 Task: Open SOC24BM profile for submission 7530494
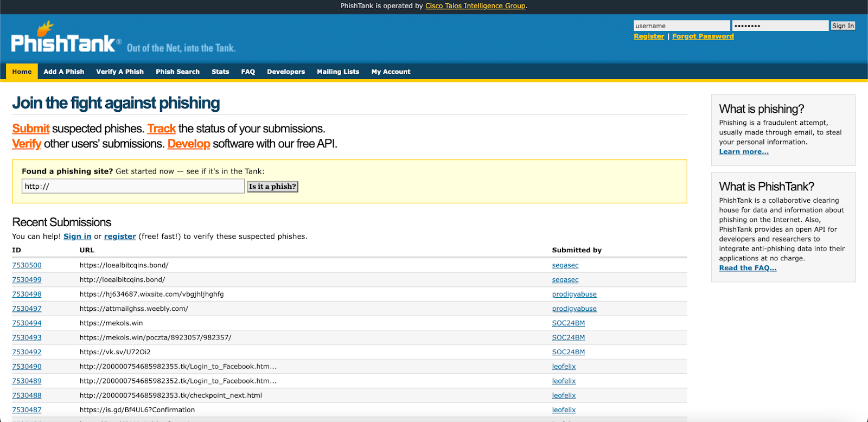click(x=569, y=323)
